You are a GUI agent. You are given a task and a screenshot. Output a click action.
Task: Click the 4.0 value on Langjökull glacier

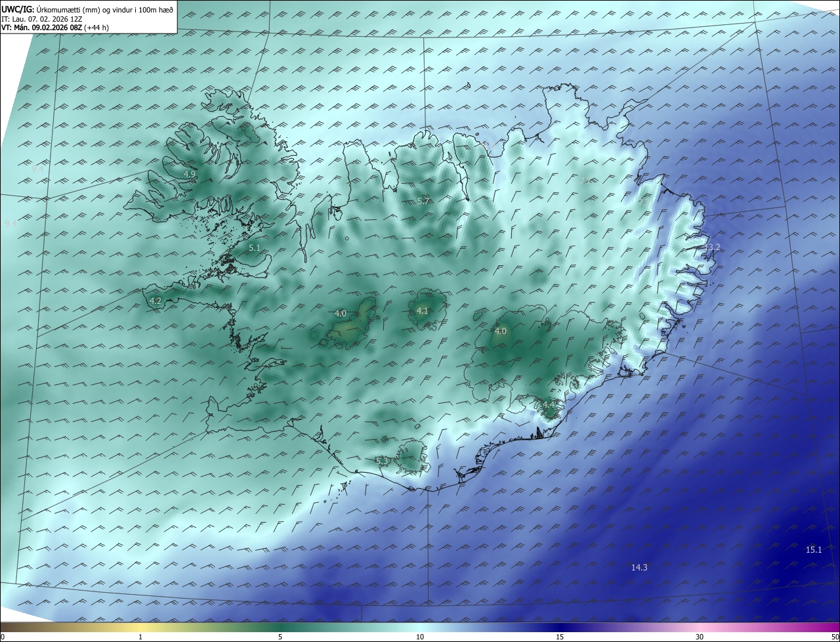coord(341,314)
